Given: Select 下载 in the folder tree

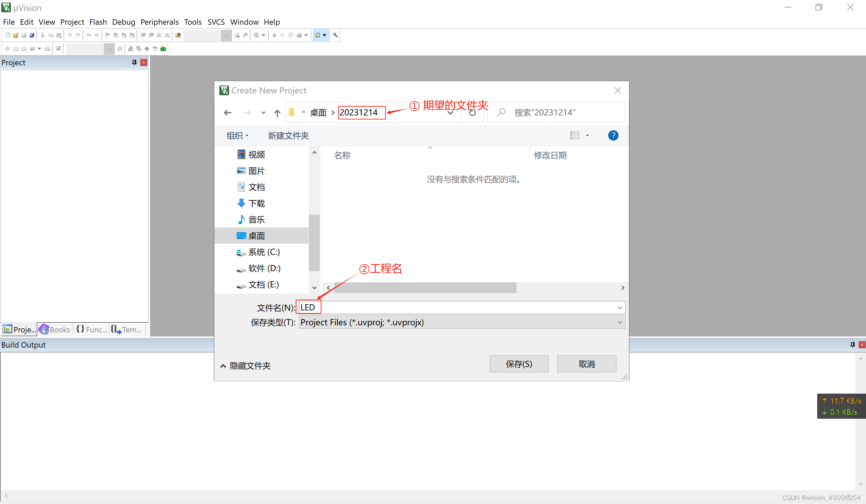Looking at the screenshot, I should [251, 203].
